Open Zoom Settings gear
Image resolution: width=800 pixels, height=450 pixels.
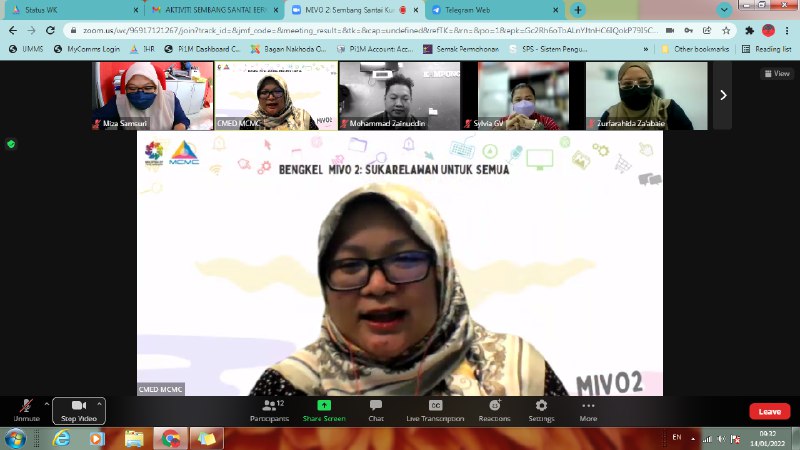[x=541, y=411]
